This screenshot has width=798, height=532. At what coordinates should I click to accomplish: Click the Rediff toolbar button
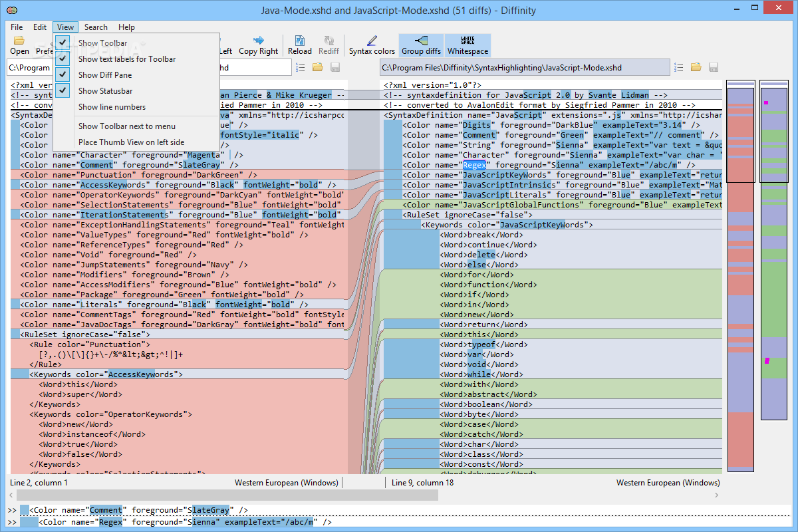(x=329, y=45)
